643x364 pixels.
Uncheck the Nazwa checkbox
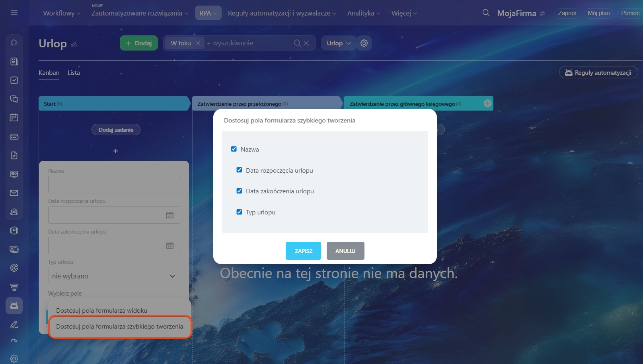[x=234, y=149]
